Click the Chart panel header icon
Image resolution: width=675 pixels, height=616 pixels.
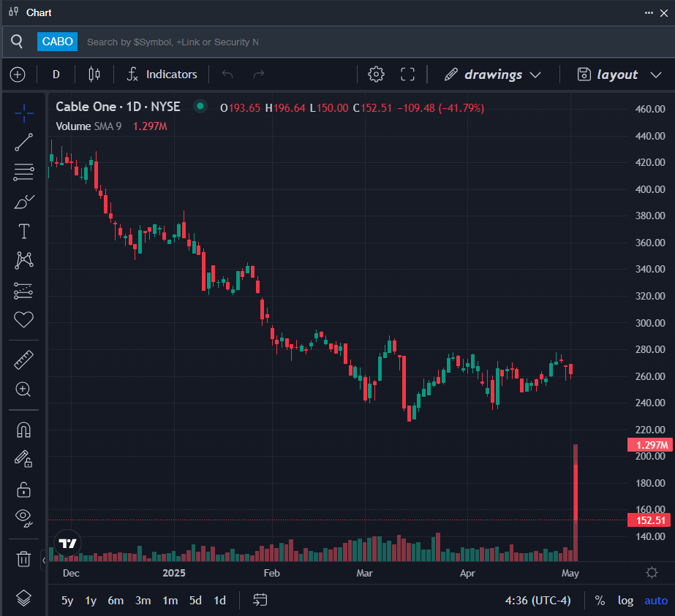pyautogui.click(x=14, y=12)
